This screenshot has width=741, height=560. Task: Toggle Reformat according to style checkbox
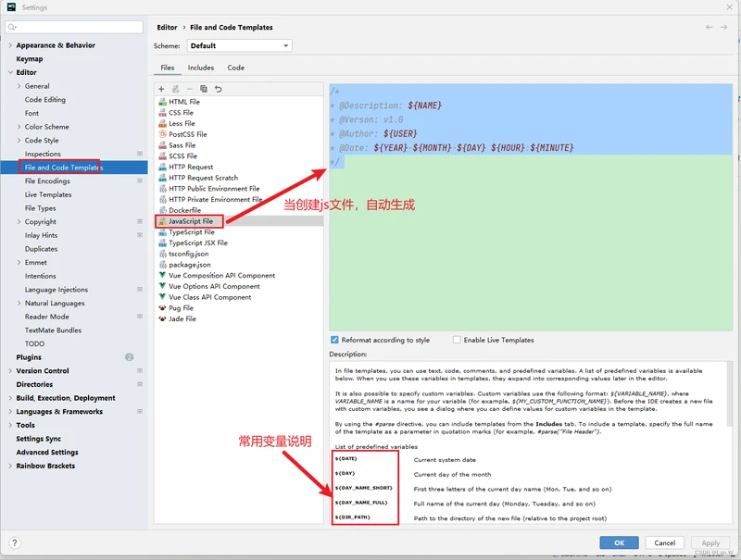pyautogui.click(x=334, y=340)
